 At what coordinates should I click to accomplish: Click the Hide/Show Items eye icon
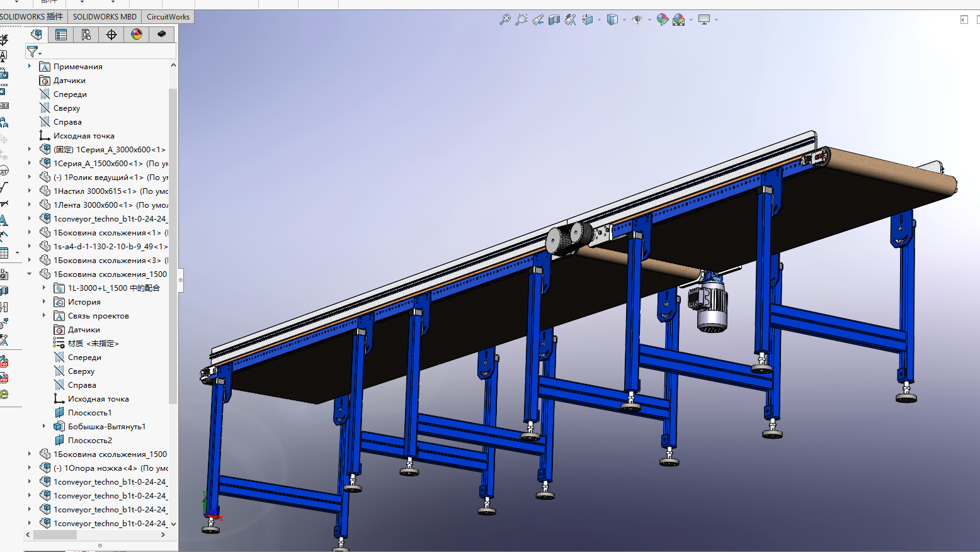click(637, 20)
